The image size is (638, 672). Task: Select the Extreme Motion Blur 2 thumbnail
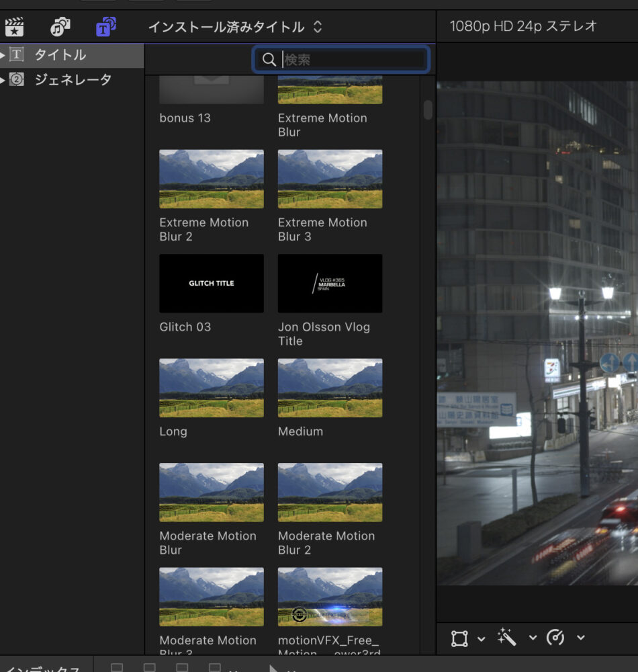click(x=212, y=179)
